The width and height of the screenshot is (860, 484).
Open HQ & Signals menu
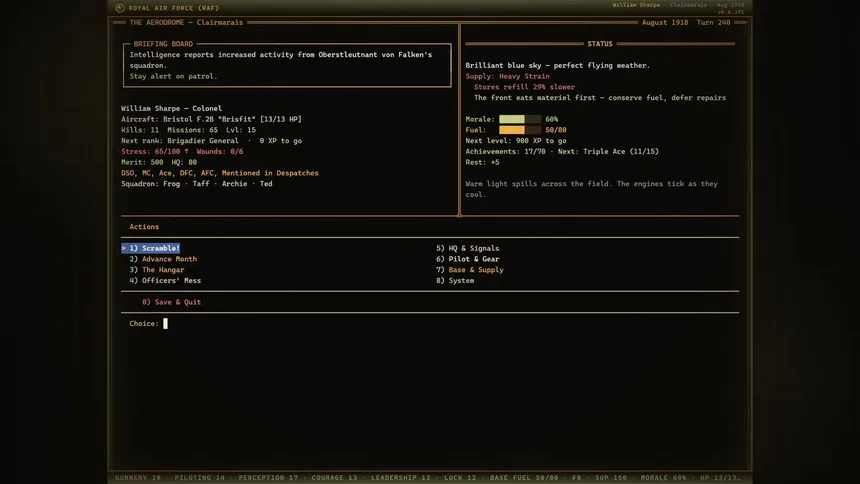tap(468, 248)
